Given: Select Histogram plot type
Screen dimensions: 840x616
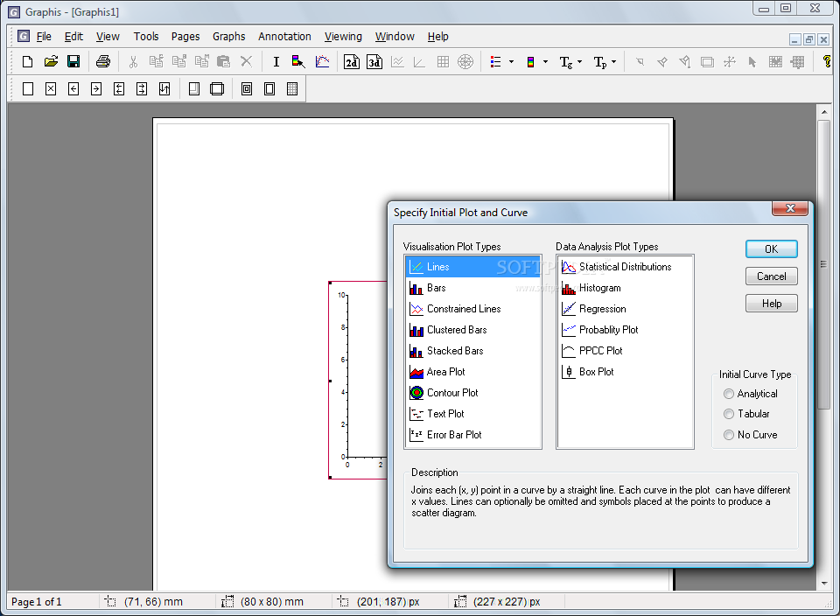Looking at the screenshot, I should (x=625, y=288).
